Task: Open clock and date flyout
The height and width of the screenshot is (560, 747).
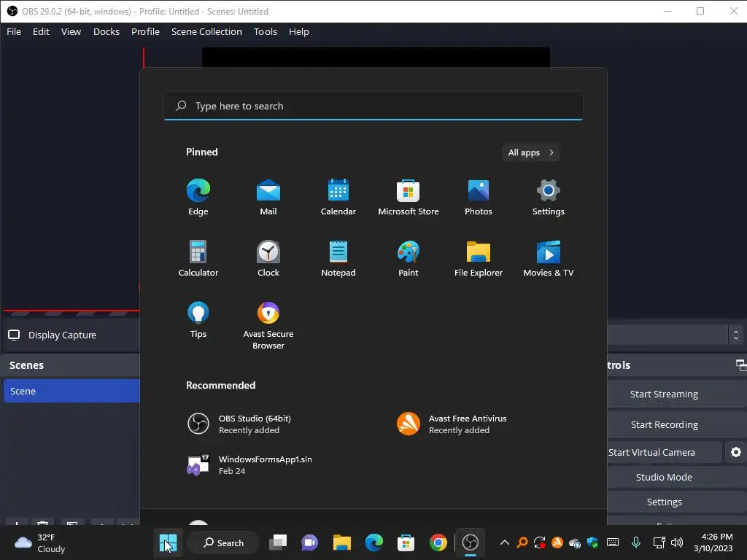Action: click(x=713, y=542)
